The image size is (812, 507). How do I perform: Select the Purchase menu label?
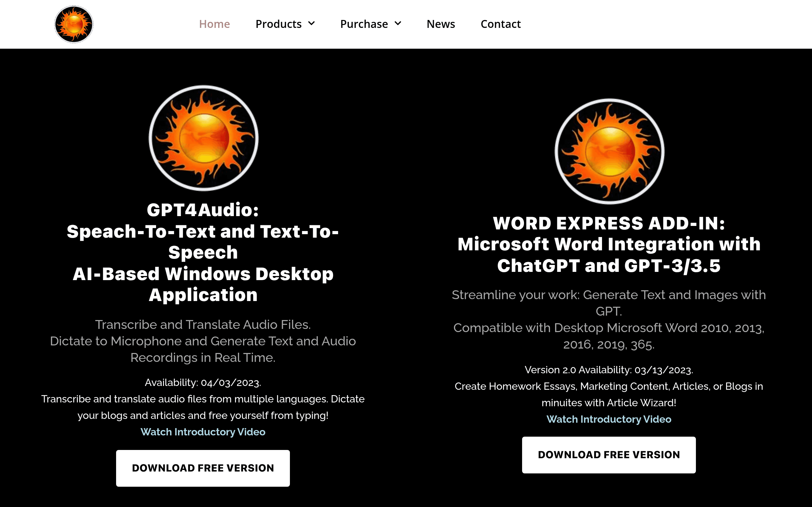(x=364, y=24)
